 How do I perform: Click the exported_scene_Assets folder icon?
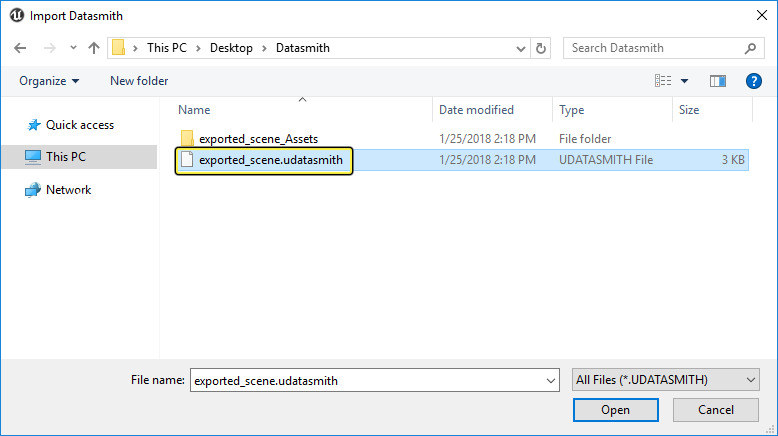click(187, 138)
